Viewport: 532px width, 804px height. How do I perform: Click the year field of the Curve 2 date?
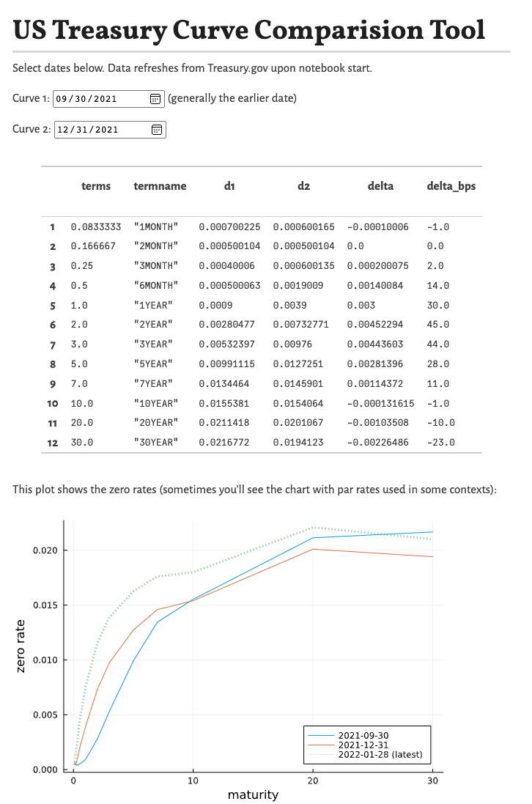coord(106,130)
